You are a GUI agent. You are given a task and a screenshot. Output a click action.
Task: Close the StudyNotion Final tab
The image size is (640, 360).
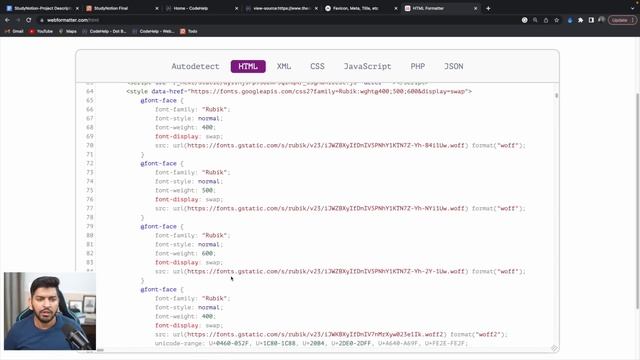point(157,8)
